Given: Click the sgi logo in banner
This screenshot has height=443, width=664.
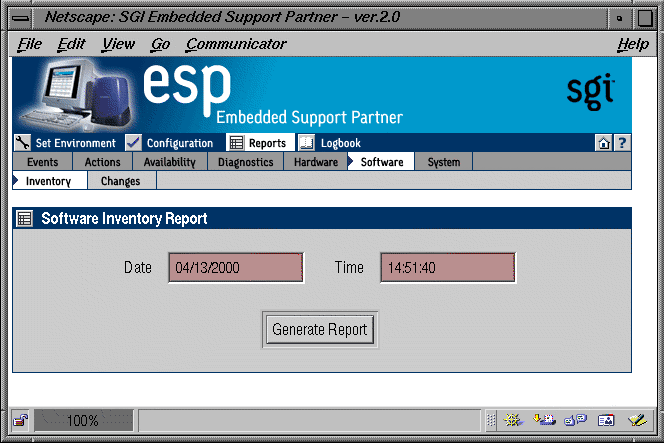Looking at the screenshot, I should [x=591, y=92].
